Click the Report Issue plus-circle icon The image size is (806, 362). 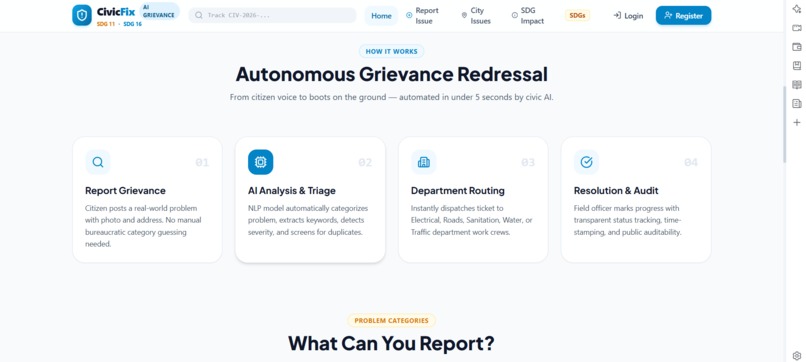point(409,15)
